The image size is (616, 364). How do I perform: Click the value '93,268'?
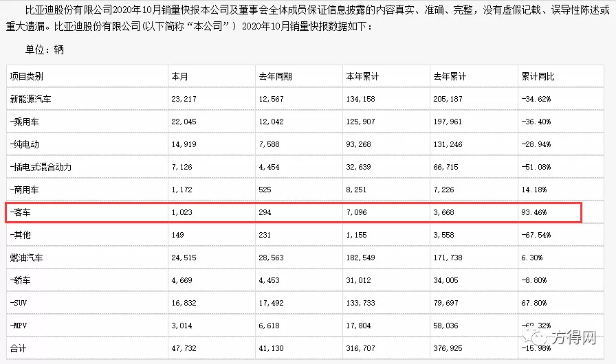click(x=358, y=144)
